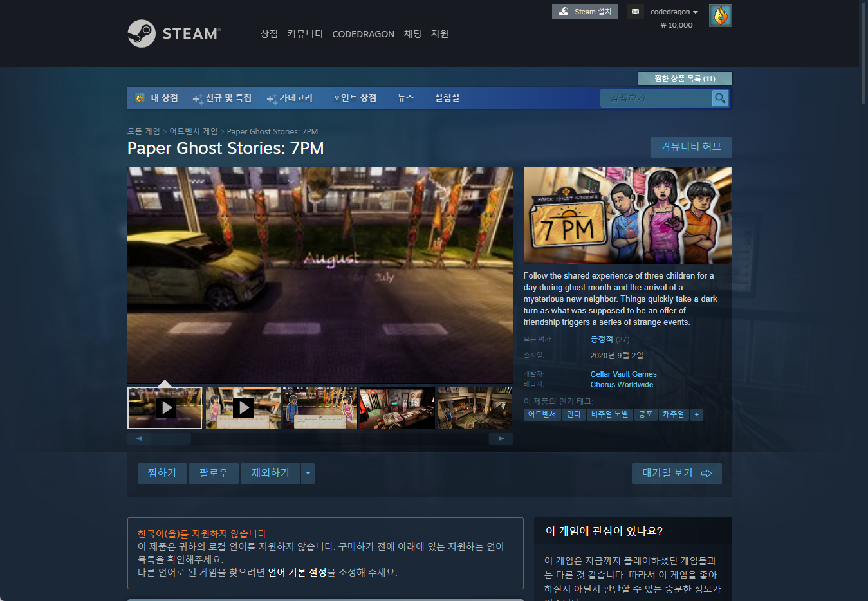Viewport: 868px width, 601px height.
Task: Click the 캐주얼 tag
Action: pyautogui.click(x=674, y=414)
